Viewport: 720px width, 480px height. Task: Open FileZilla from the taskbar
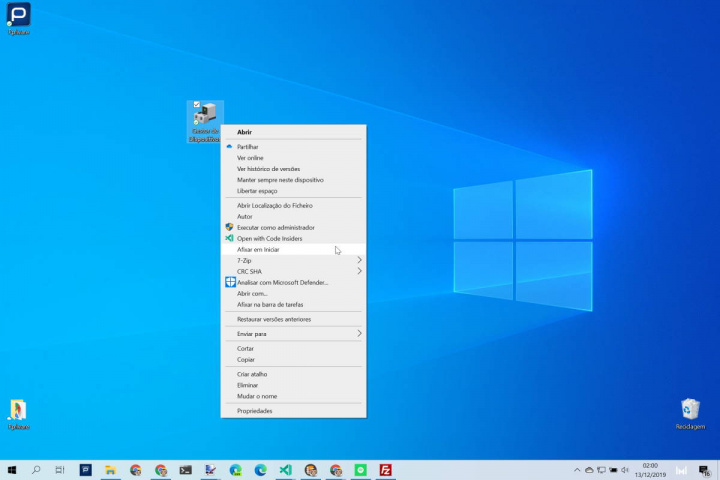[385, 469]
